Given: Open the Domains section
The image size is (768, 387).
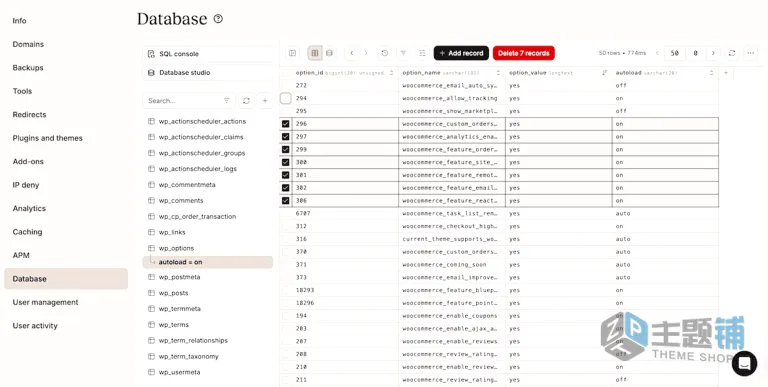Looking at the screenshot, I should 28,44.
